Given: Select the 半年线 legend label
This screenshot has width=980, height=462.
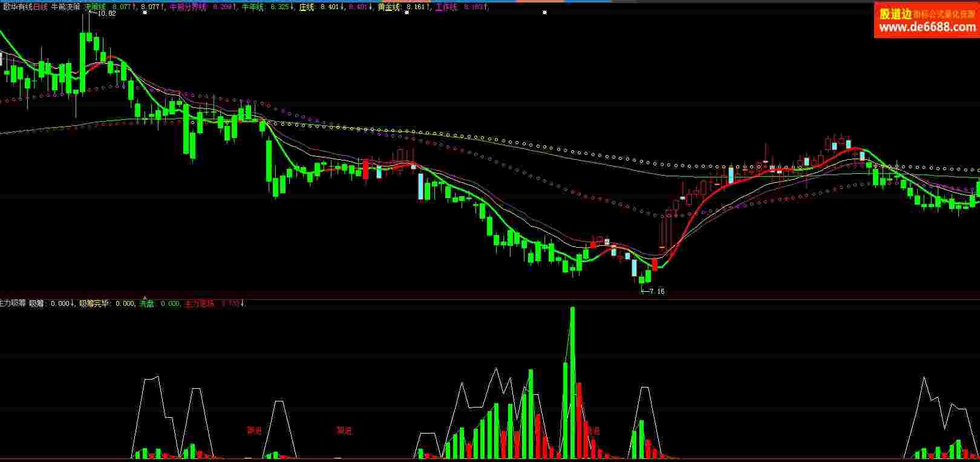Looking at the screenshot, I should pyautogui.click(x=252, y=7).
